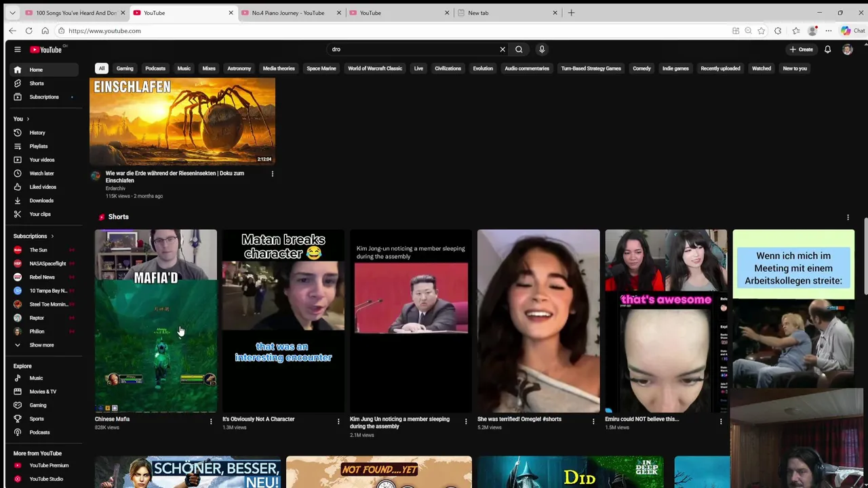This screenshot has height=488, width=868.
Task: Open Your videos in sidebar
Action: 45,160
